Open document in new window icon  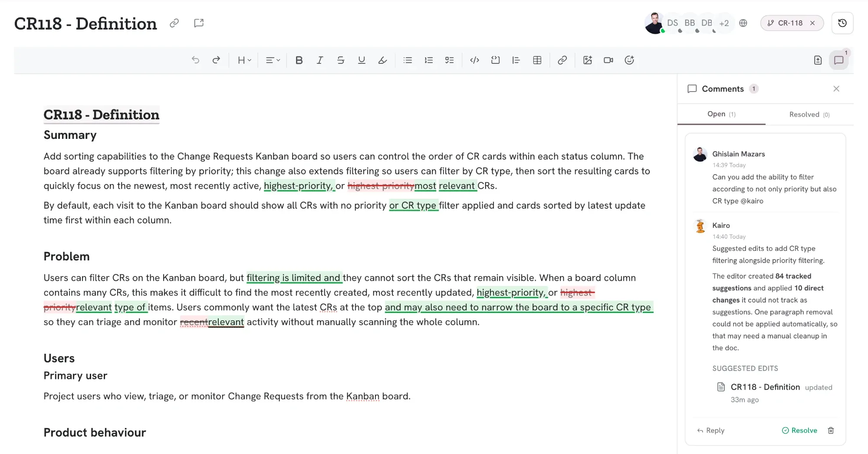[199, 23]
